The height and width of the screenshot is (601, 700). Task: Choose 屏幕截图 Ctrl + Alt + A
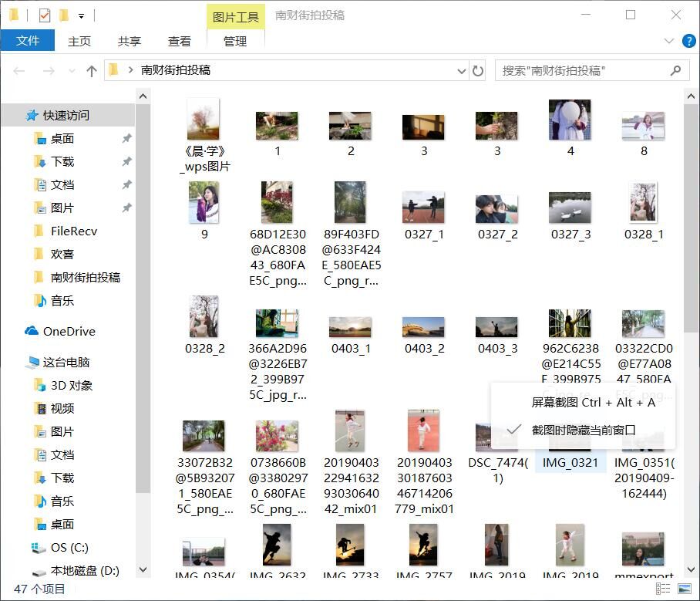coord(593,402)
